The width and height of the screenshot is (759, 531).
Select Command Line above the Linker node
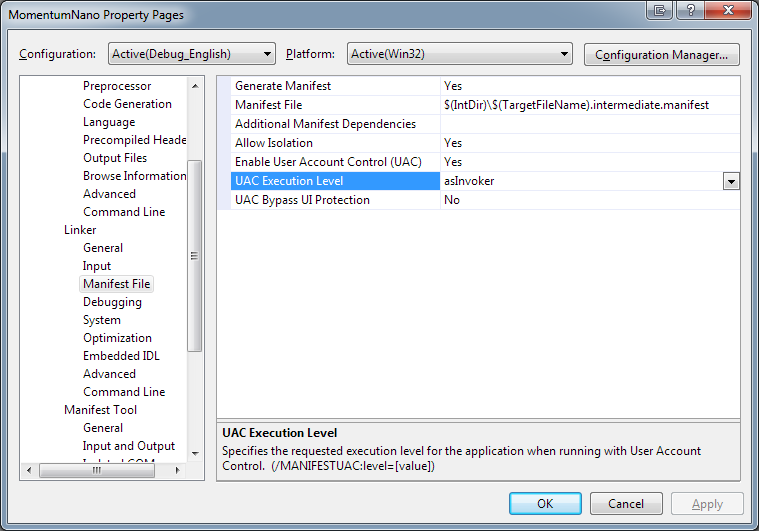click(x=124, y=212)
